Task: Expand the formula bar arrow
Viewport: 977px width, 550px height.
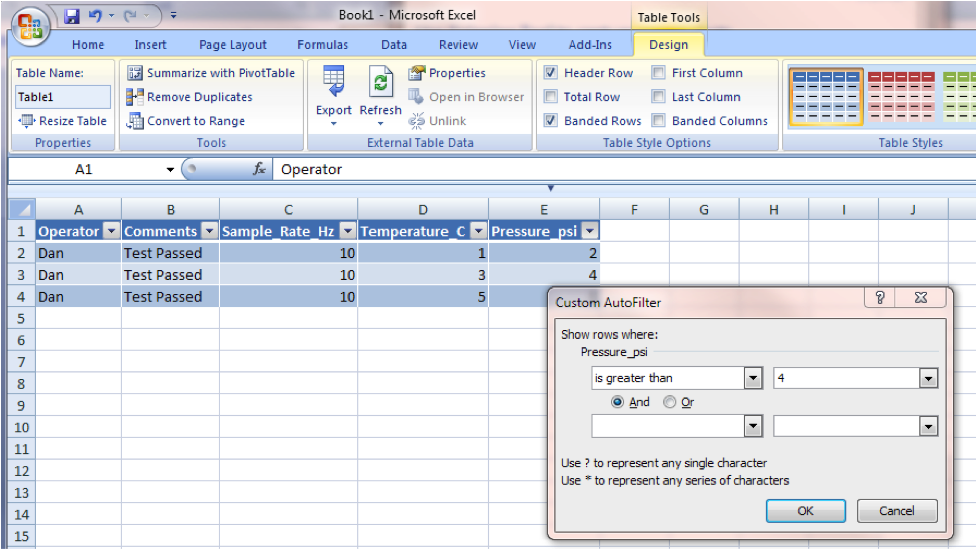Action: (x=551, y=187)
